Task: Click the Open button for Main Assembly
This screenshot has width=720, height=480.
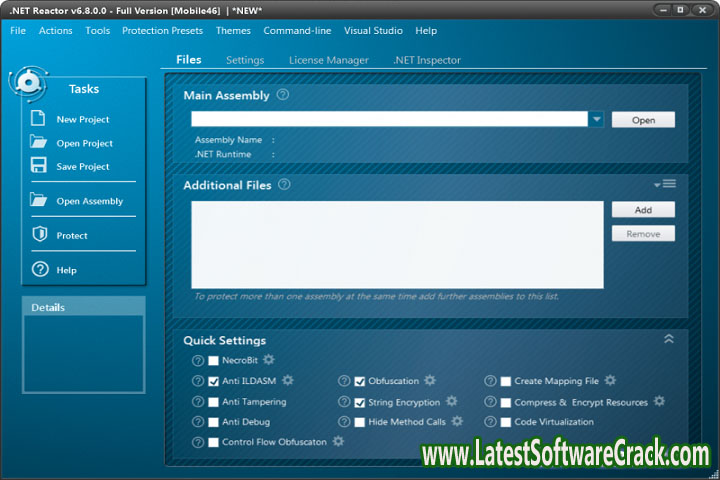Action: pos(643,120)
